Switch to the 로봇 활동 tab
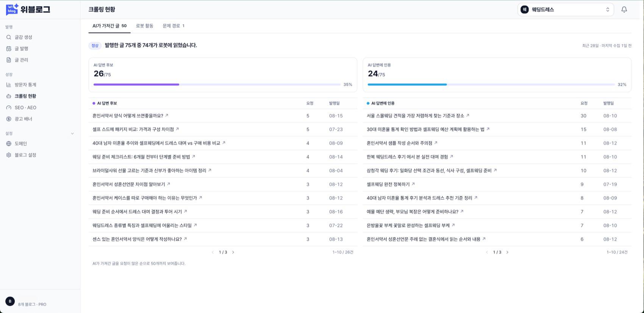Screen dimensions: 644x313 click(145, 26)
